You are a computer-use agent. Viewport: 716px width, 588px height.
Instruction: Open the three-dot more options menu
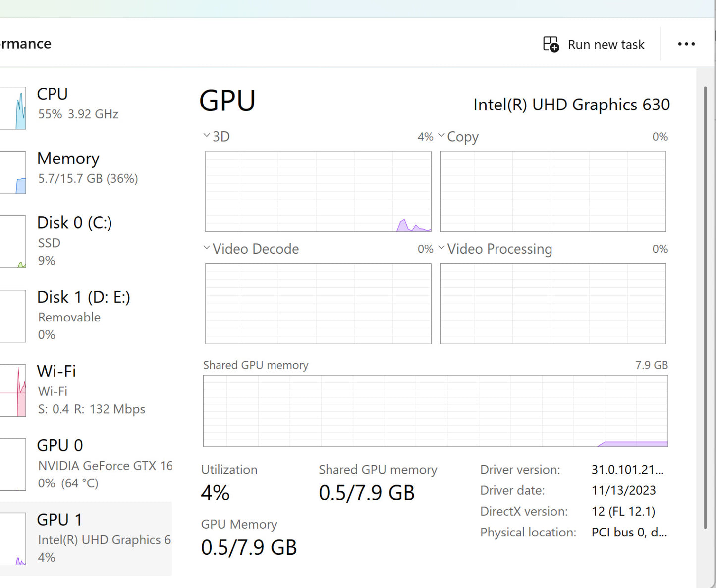tap(686, 44)
